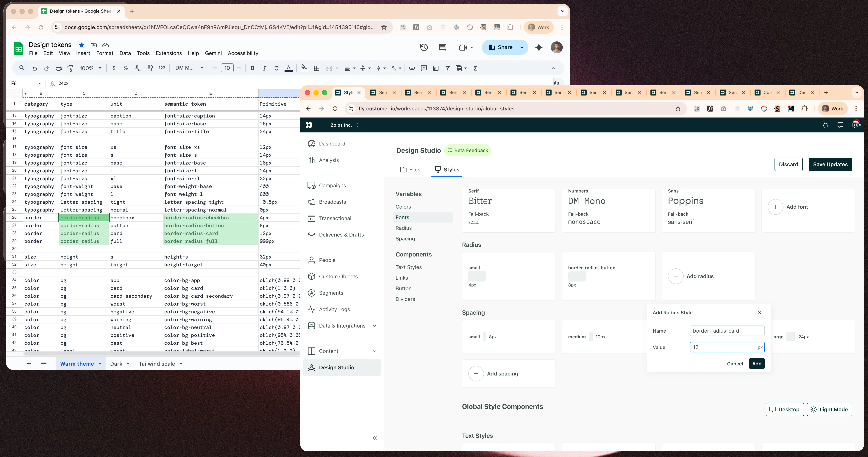The width and height of the screenshot is (868, 457).
Task: Toggle bold formatting in Sheets
Action: coord(252,68)
